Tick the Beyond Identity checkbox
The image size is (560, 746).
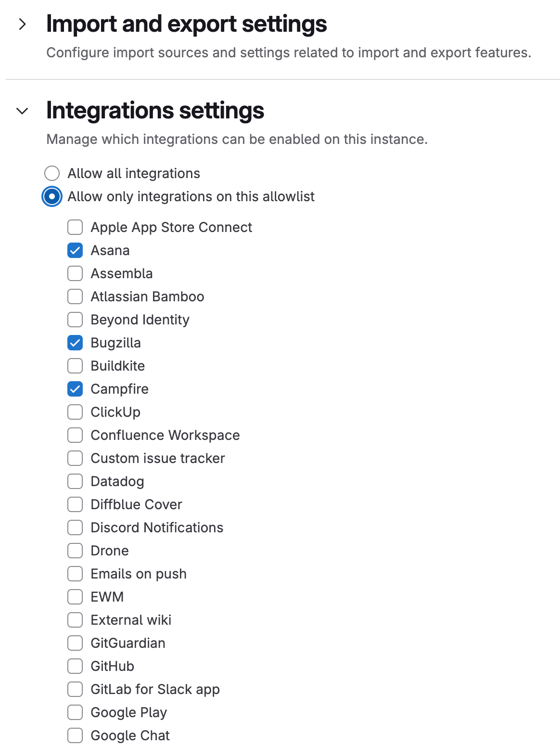pos(75,320)
